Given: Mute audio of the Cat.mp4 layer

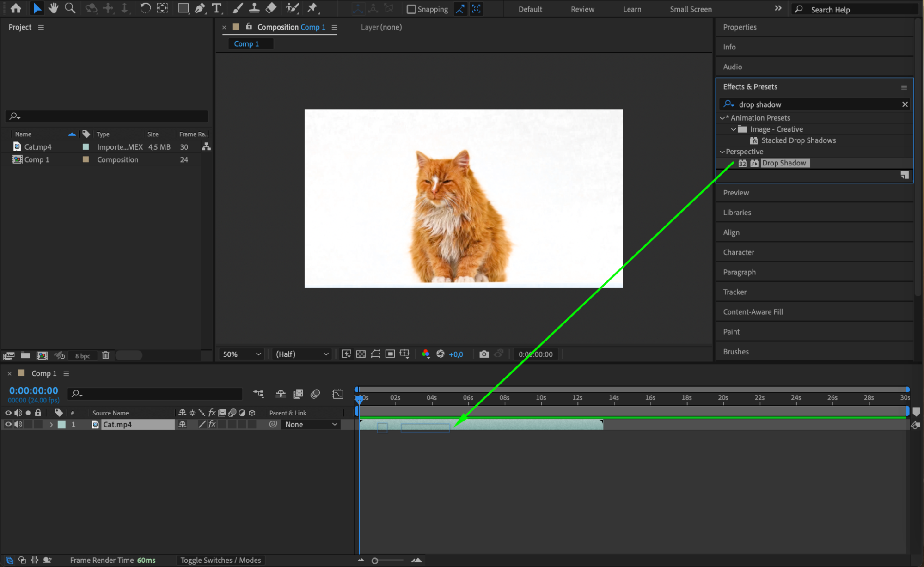Looking at the screenshot, I should click(18, 424).
